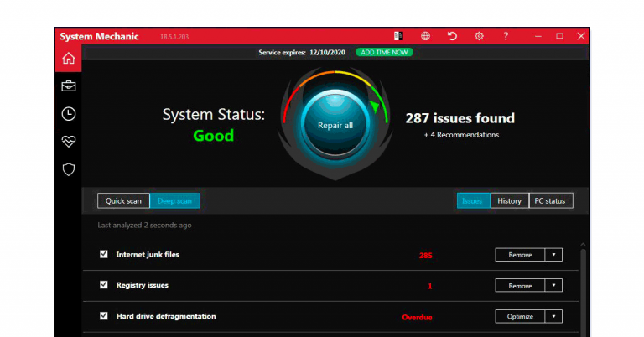Optimize the hard drive defragmentation
Image resolution: width=644 pixels, height=337 pixels.
tap(520, 317)
